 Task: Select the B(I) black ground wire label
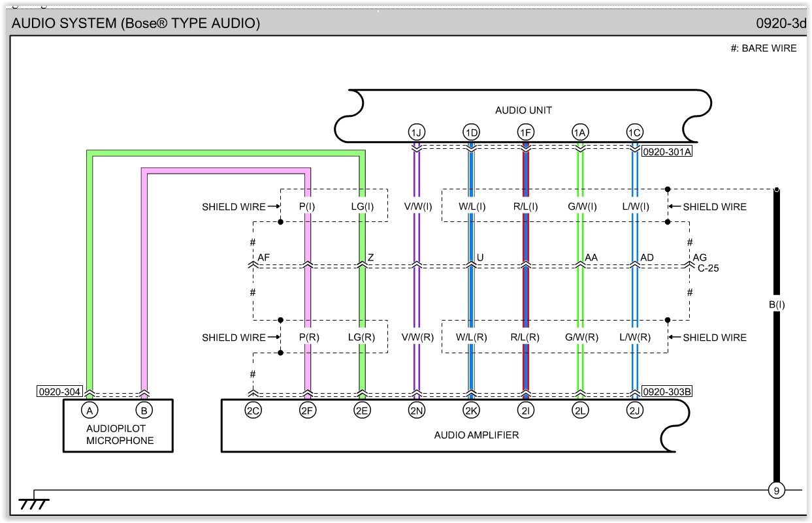(776, 304)
